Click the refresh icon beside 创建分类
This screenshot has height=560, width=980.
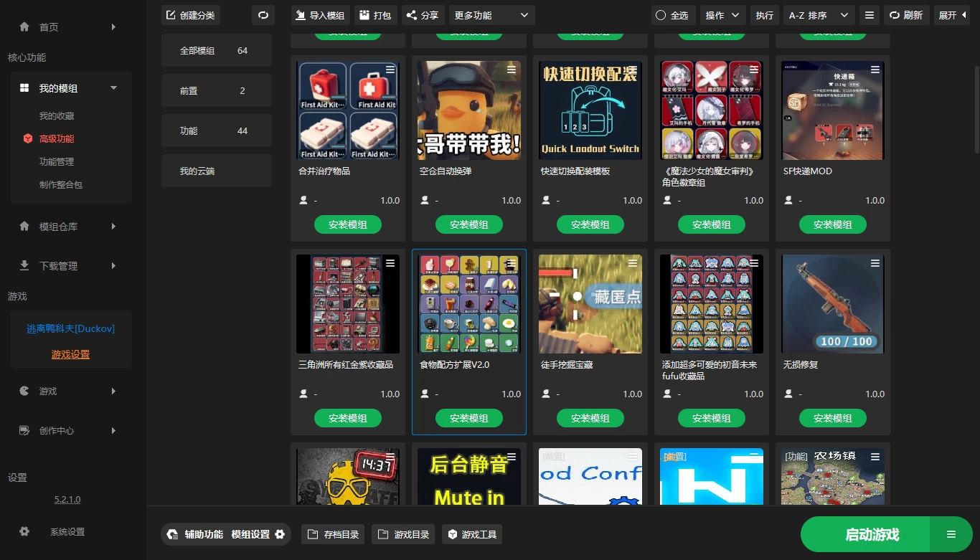(x=263, y=15)
